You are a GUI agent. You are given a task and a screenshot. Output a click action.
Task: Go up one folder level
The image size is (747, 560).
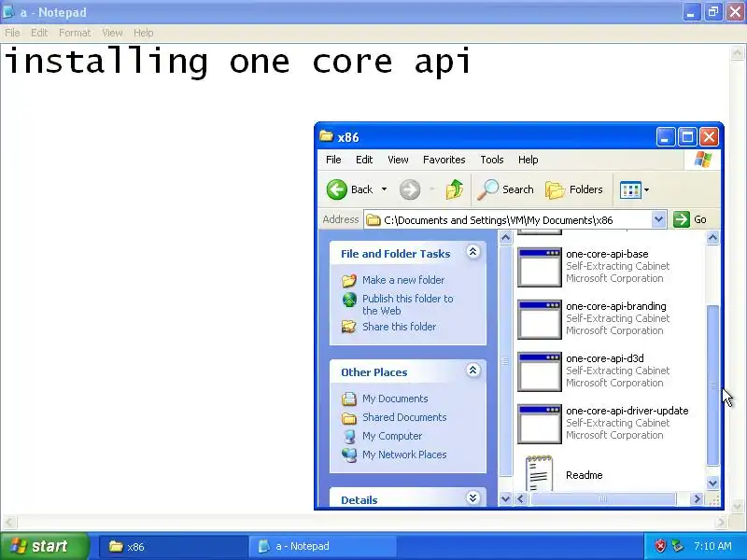click(454, 189)
